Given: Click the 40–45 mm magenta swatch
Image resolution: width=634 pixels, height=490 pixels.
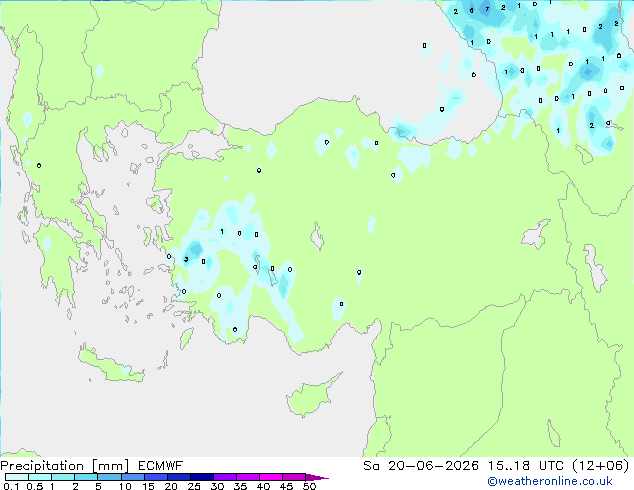Looking at the screenshot, I should point(271,477).
